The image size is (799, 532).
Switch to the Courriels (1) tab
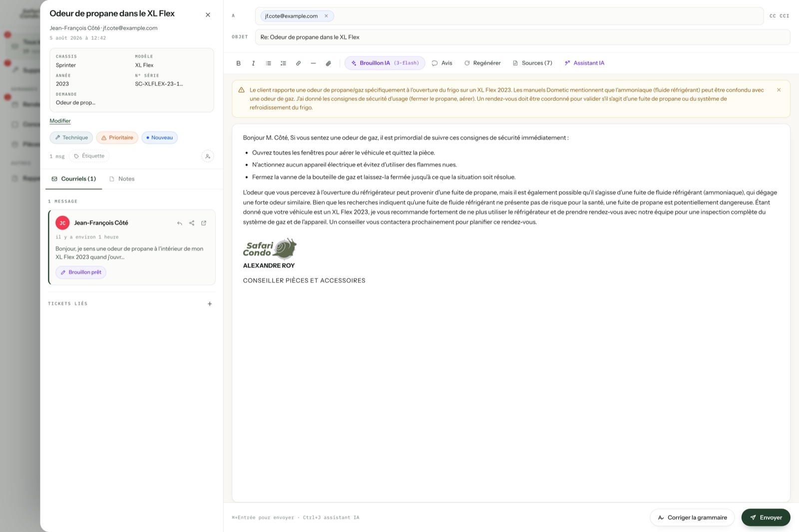[74, 179]
